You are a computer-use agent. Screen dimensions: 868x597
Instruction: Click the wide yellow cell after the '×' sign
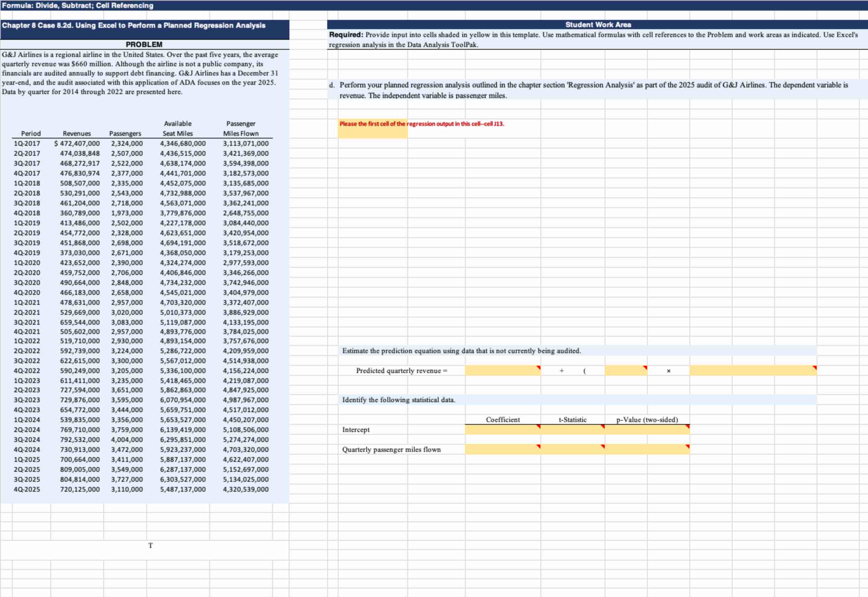click(x=753, y=370)
